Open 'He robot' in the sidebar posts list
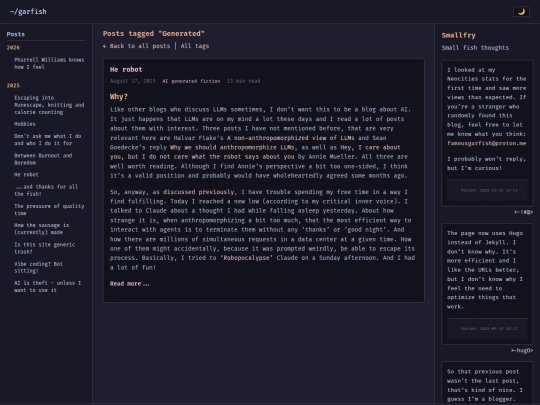Image resolution: width=540 pixels, height=405 pixels. (26, 175)
